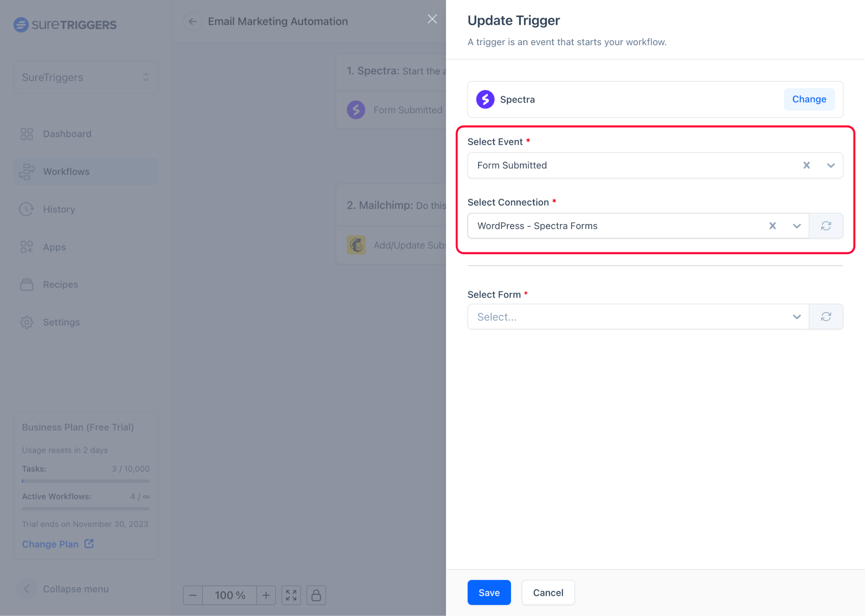Clear the Form Submitted event with the X

(806, 165)
